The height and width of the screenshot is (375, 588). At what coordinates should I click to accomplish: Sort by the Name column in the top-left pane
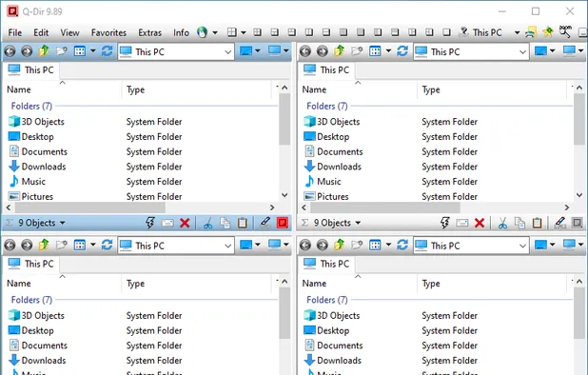[x=63, y=89]
